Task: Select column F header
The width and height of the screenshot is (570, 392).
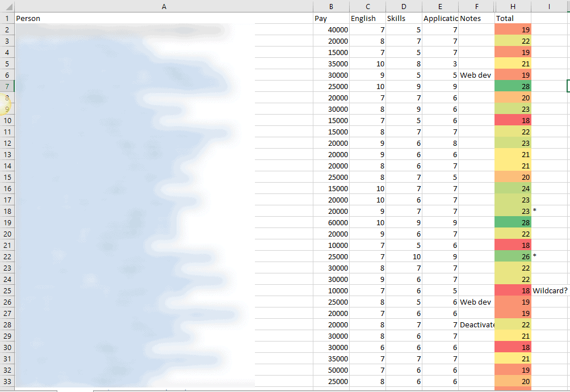Action: point(476,6)
